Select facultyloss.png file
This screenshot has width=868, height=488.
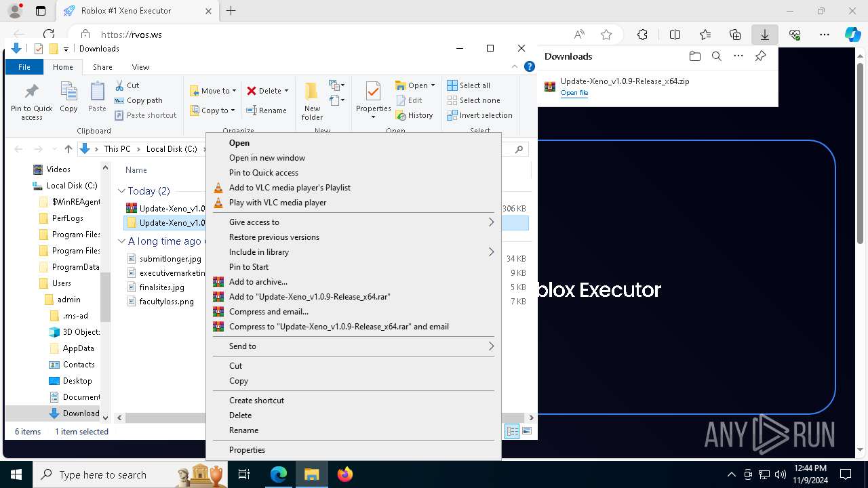[x=166, y=302]
